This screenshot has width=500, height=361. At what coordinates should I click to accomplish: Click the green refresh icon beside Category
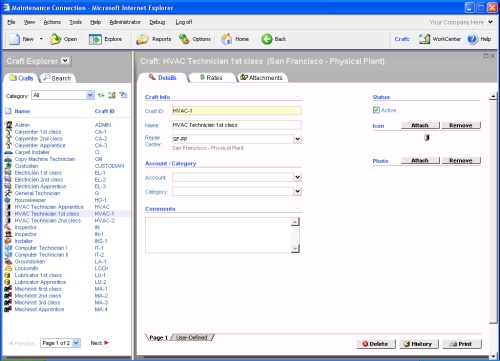101,95
